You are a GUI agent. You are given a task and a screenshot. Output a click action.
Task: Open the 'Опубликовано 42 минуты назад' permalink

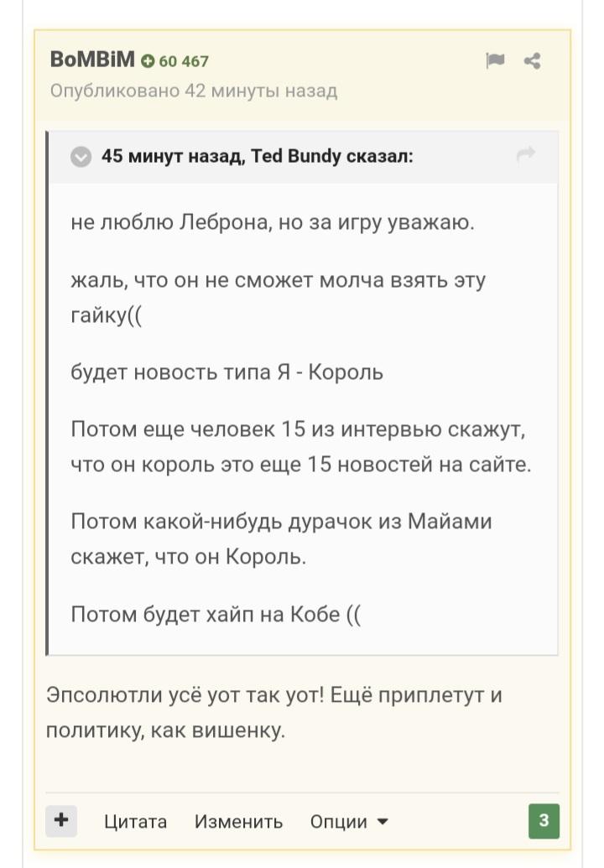click(193, 91)
